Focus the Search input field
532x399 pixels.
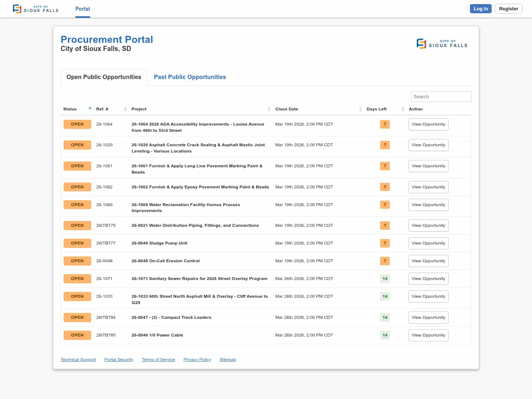441,97
